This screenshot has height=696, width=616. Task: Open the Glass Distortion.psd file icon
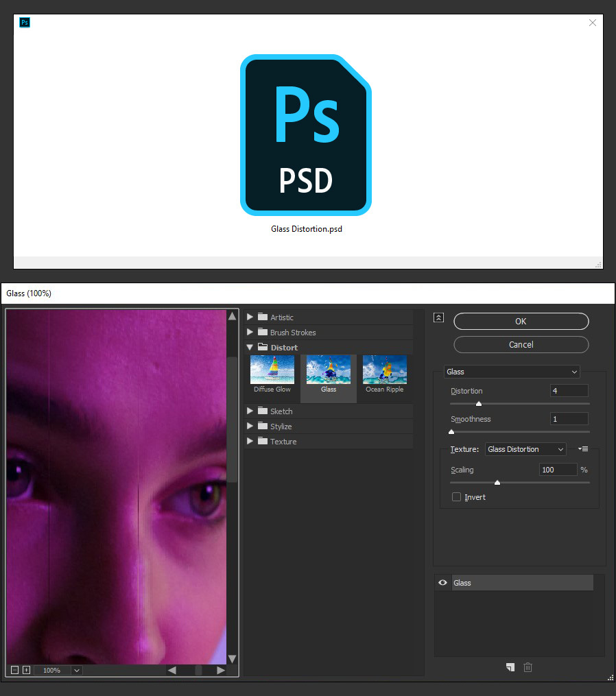[x=306, y=135]
